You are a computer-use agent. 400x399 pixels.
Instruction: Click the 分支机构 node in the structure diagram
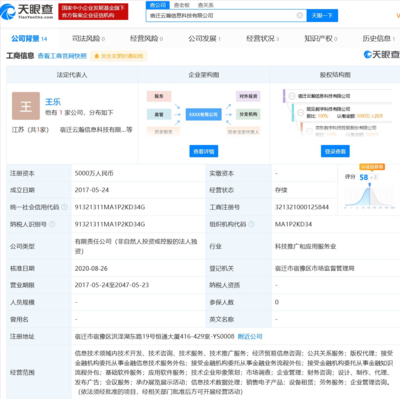248,114
